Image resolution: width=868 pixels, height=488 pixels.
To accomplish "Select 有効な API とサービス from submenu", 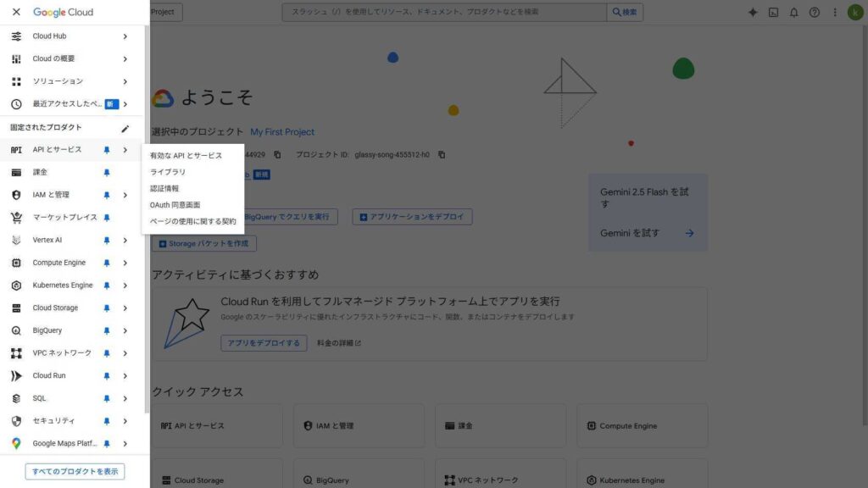I will [x=192, y=156].
